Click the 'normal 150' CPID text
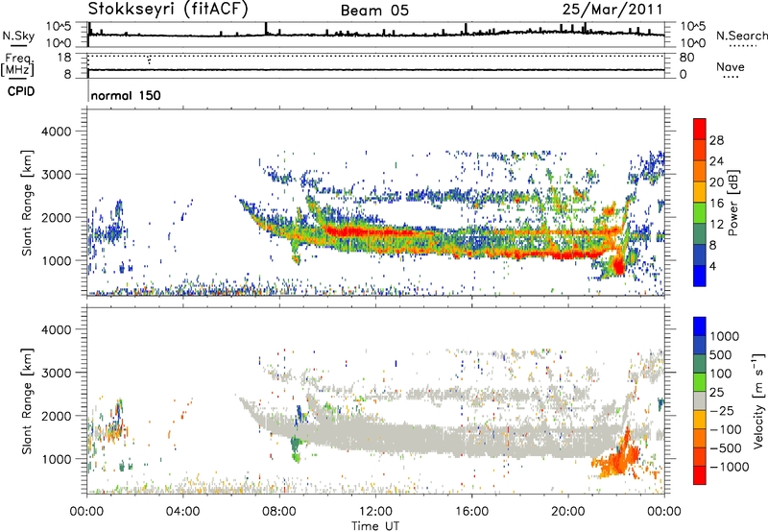768x532 pixels. (x=126, y=95)
